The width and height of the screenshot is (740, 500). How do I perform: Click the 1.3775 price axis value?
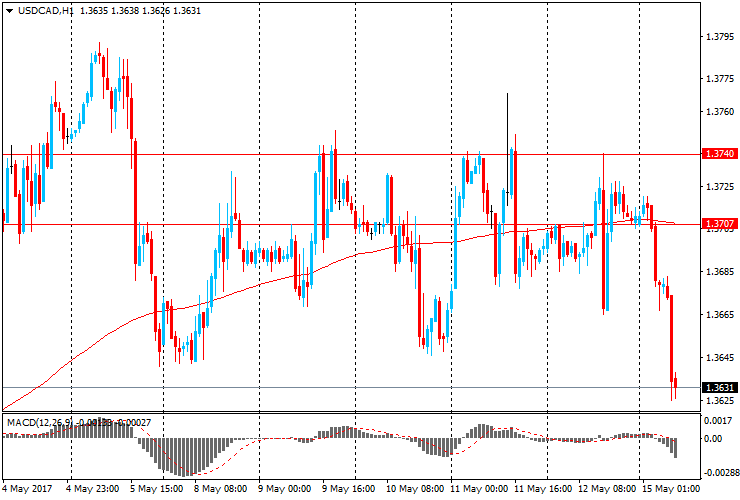point(720,79)
